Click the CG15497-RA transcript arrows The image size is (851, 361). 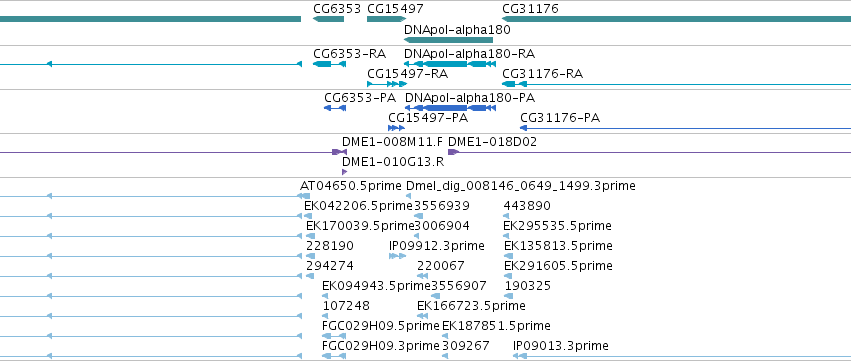tap(387, 84)
